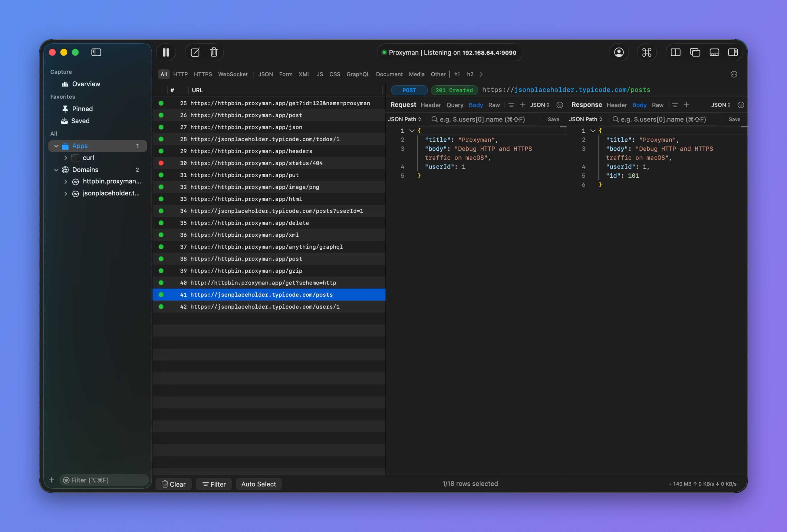Open the Response JSON format dropdown
787x532 pixels.
click(721, 105)
